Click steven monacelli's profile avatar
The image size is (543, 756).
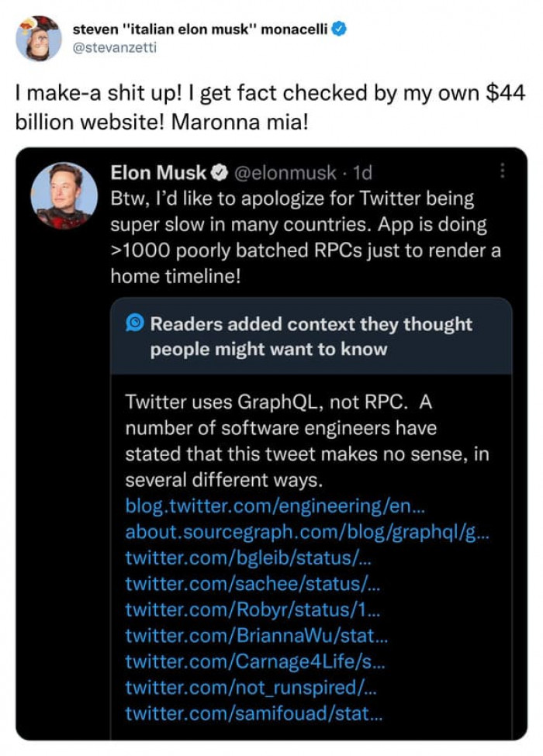(39, 38)
